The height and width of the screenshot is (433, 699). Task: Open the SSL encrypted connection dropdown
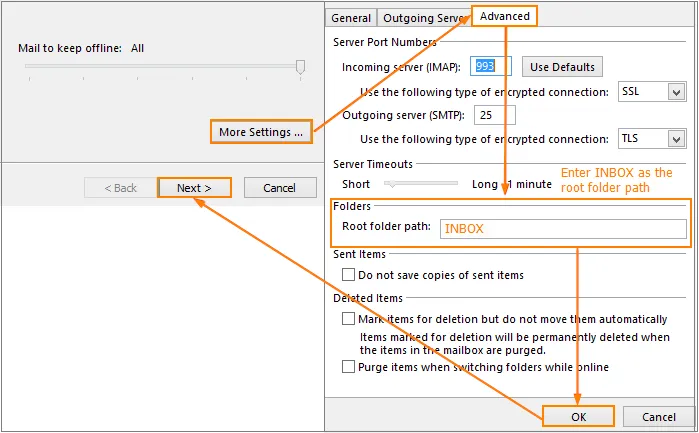click(x=652, y=91)
